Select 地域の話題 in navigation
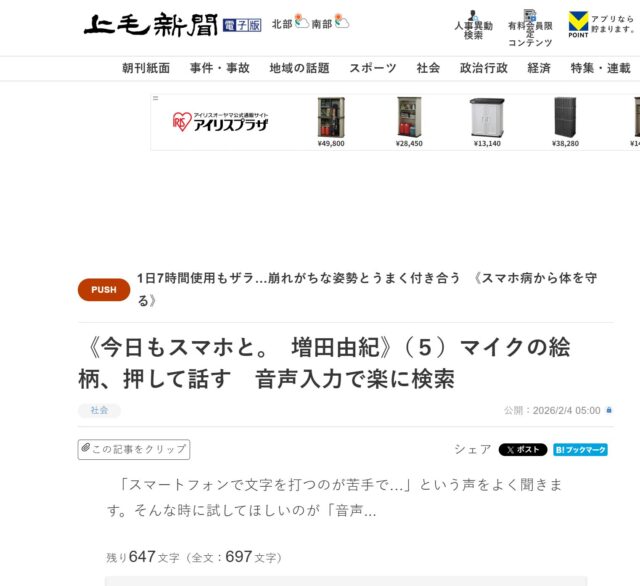The image size is (640, 586). 300,68
